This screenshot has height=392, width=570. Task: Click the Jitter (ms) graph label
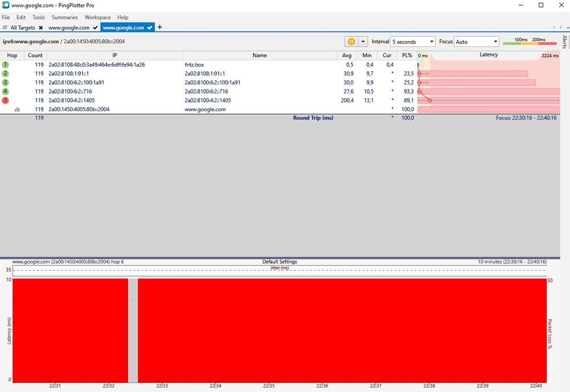click(280, 268)
